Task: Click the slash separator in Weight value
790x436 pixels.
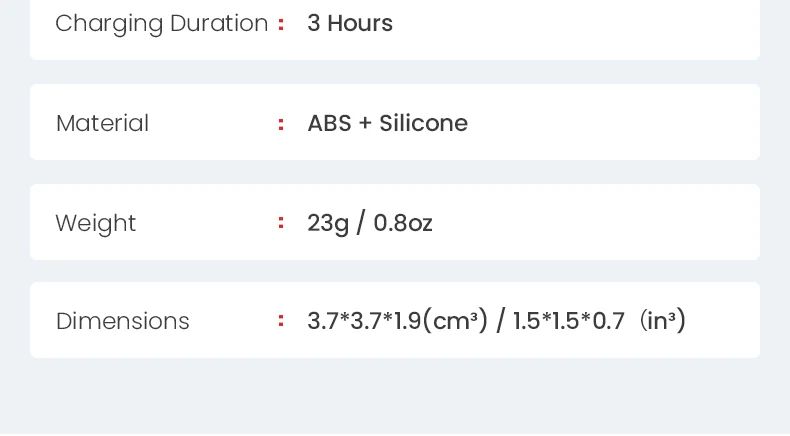Action: tap(361, 223)
